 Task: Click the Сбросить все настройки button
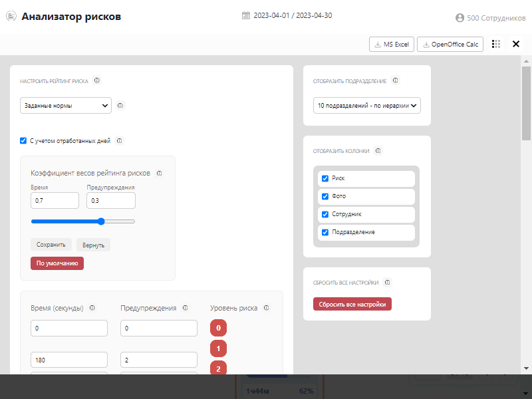pos(352,304)
